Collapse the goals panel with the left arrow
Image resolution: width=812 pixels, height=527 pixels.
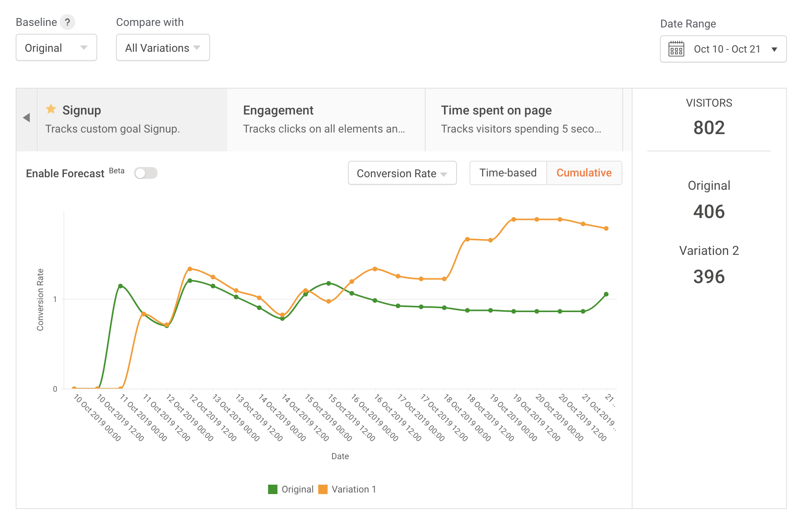(x=26, y=118)
